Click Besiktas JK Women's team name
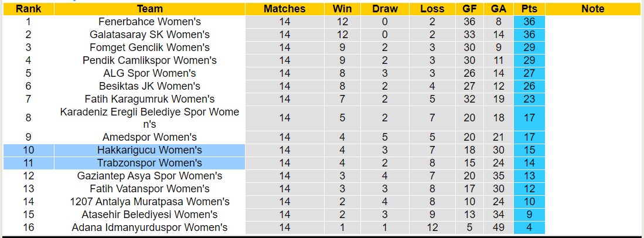The image size is (644, 238). [149, 86]
